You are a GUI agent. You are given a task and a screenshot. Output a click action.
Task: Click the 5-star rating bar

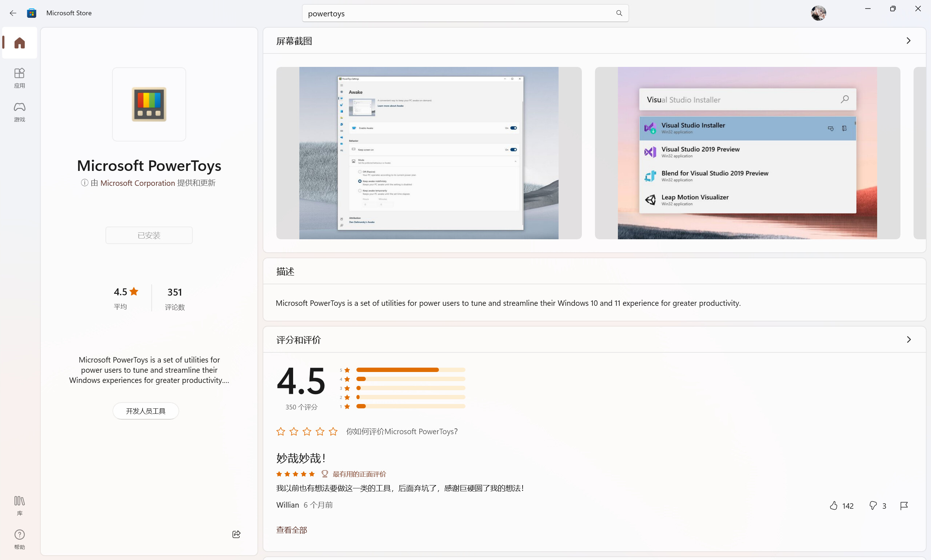411,370
